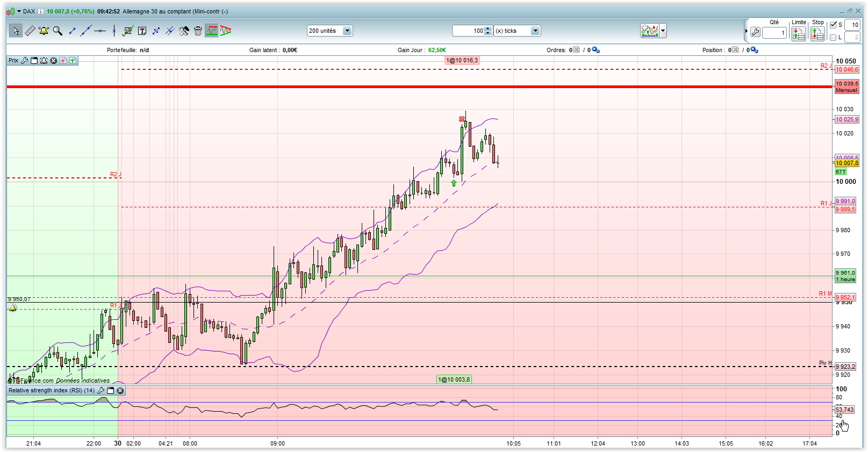This screenshot has height=452, width=868.
Task: Open Ordres gear settings
Action: coord(596,50)
